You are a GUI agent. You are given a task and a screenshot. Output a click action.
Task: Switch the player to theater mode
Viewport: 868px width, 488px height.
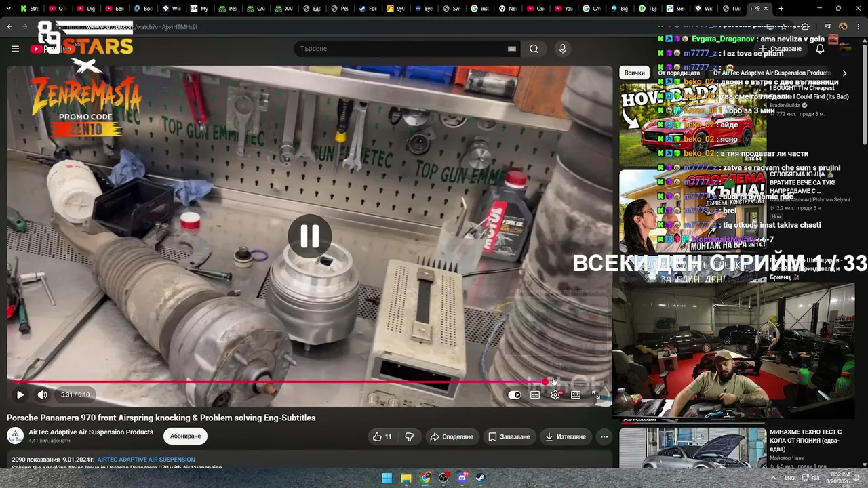click(x=576, y=394)
